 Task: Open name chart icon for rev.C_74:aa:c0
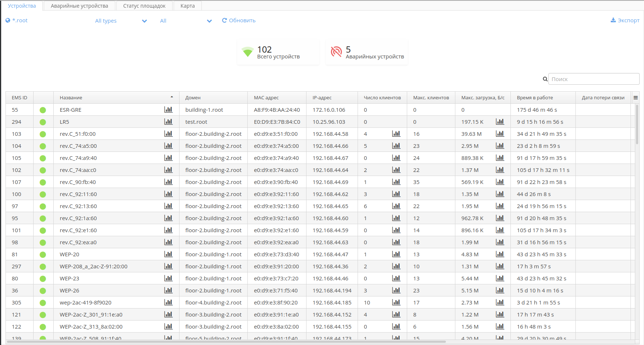168,170
